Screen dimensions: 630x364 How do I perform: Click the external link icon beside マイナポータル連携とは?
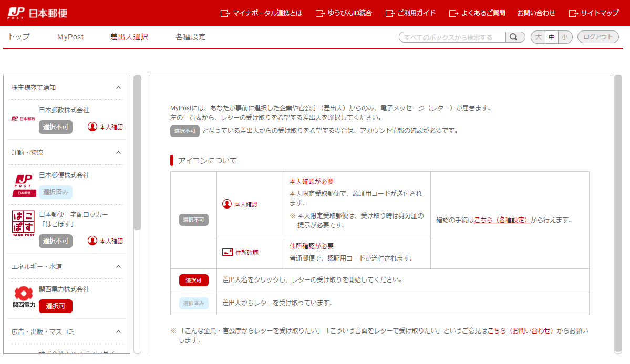(x=225, y=13)
